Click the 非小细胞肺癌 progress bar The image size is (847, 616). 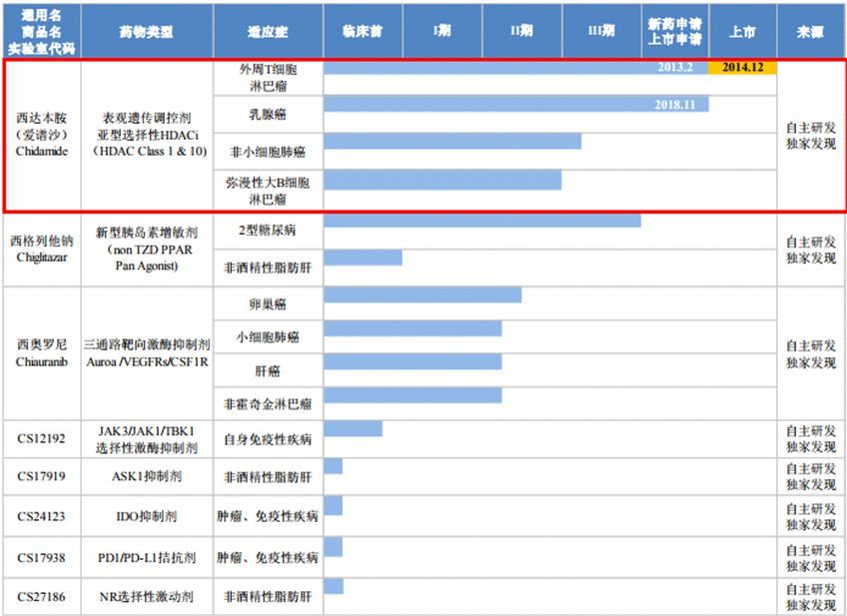pyautogui.click(x=452, y=141)
